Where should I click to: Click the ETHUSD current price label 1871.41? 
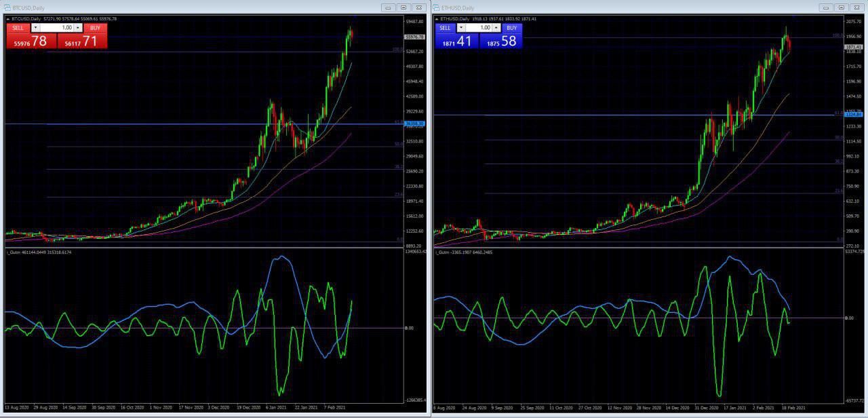[853, 47]
